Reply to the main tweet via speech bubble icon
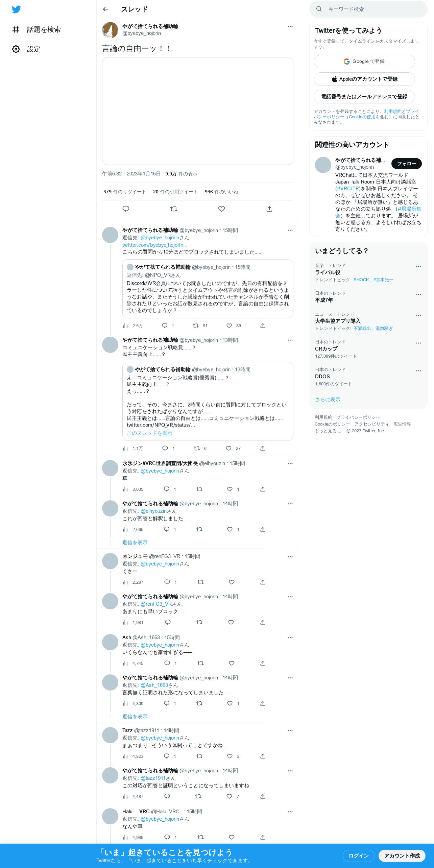This screenshot has height=868, width=434. 126,209
